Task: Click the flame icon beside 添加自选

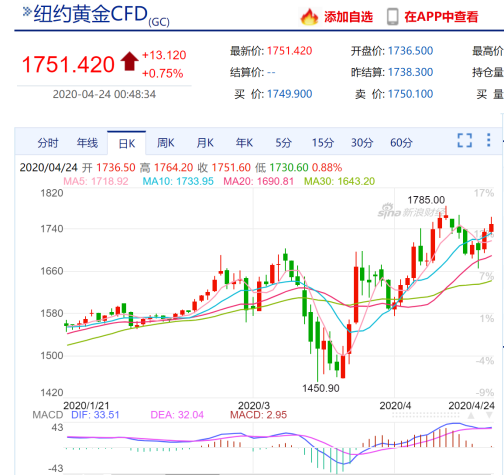Action: point(309,16)
